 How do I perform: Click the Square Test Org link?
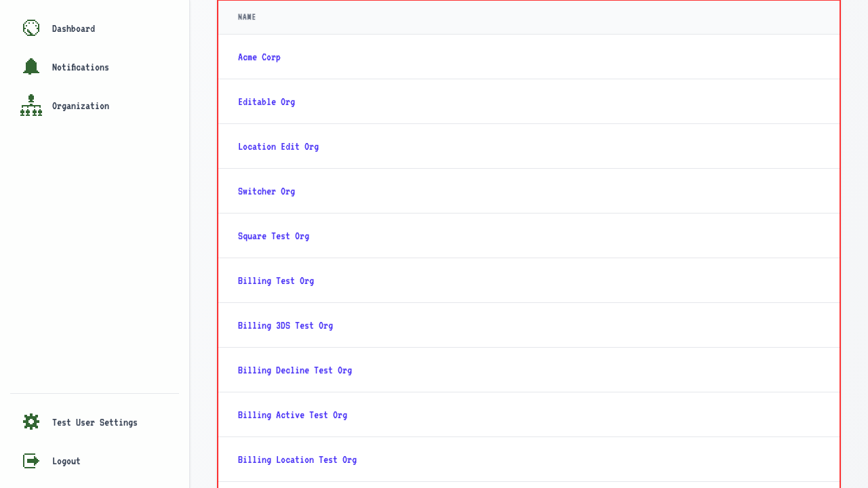(x=273, y=236)
